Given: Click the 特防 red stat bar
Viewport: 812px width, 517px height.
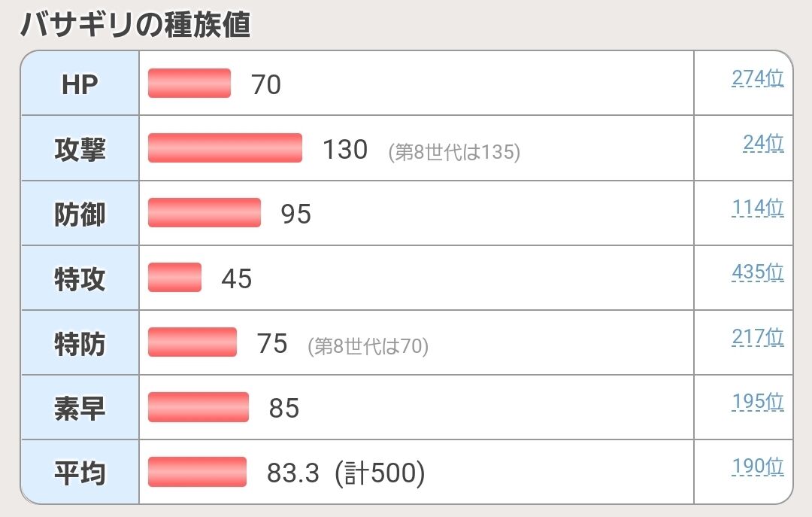Looking at the screenshot, I should (192, 342).
